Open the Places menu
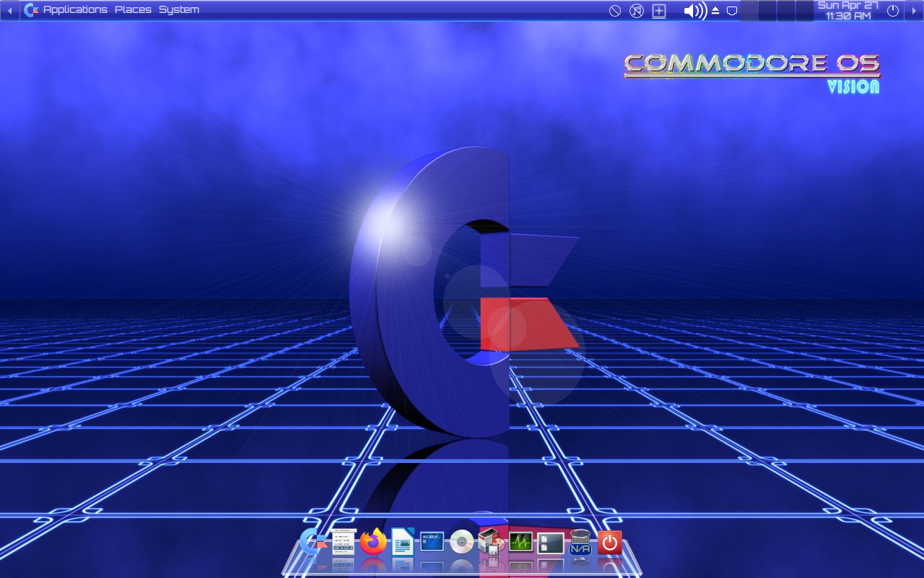Screen dimensions: 924x578 click(133, 10)
